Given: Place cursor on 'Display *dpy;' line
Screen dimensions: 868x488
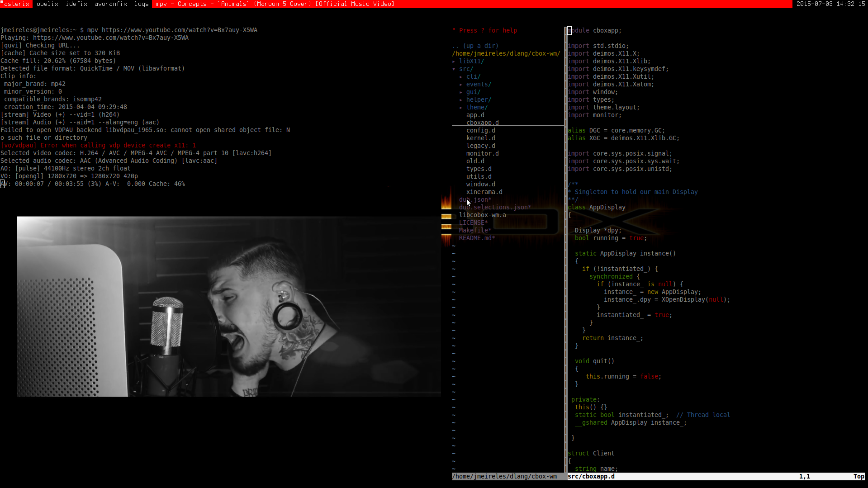Looking at the screenshot, I should pyautogui.click(x=598, y=231).
